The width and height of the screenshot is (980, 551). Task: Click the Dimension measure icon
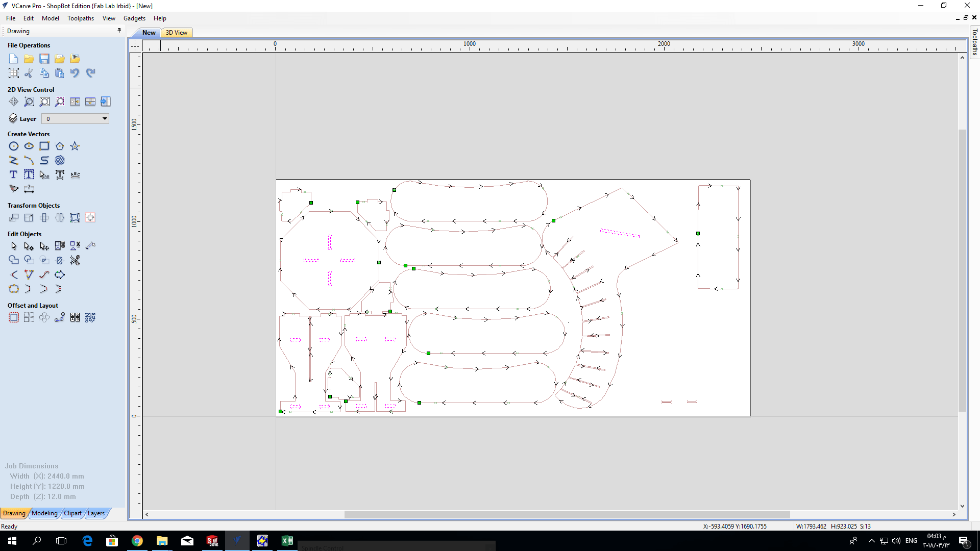(29, 189)
